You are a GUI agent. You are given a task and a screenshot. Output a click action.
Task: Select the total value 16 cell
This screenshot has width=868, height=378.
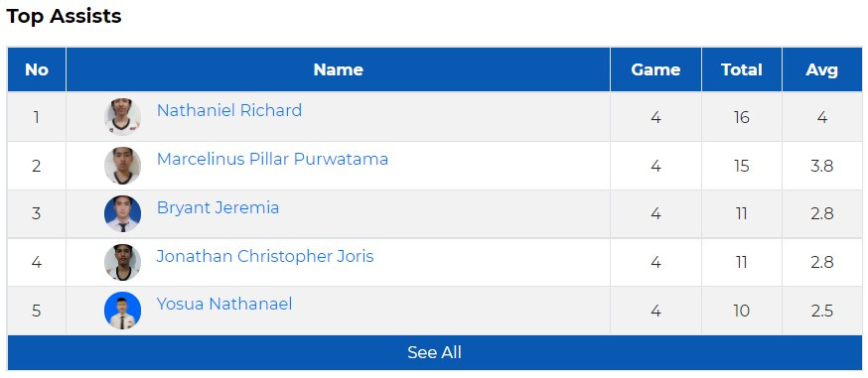pos(742,117)
